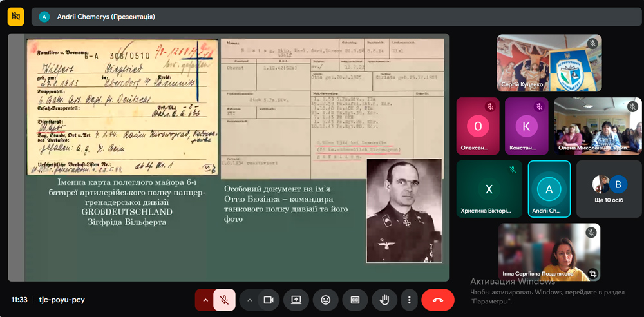Click the red hang-up phone icon
The width and height of the screenshot is (644, 317).
pyautogui.click(x=438, y=300)
